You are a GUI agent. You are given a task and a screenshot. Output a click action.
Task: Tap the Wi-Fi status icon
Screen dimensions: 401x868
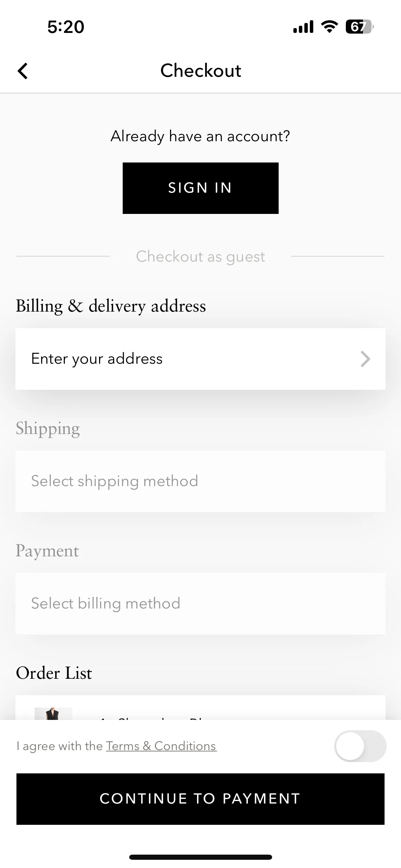pos(329,27)
